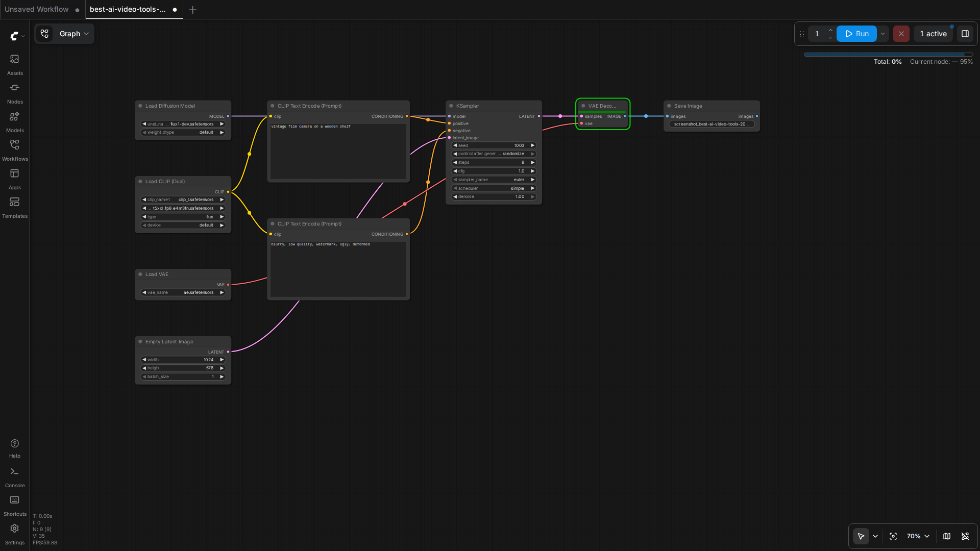Open the Workflows sidebar panel
The width and height of the screenshot is (980, 551).
point(15,151)
